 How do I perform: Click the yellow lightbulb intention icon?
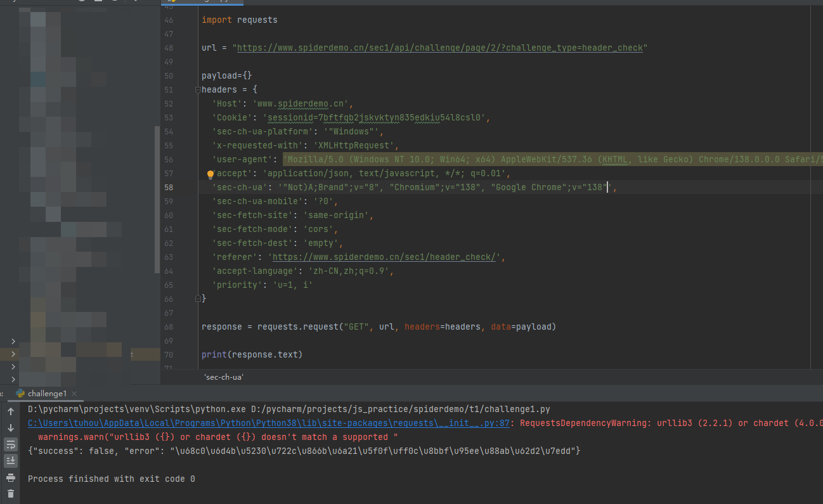pos(211,174)
